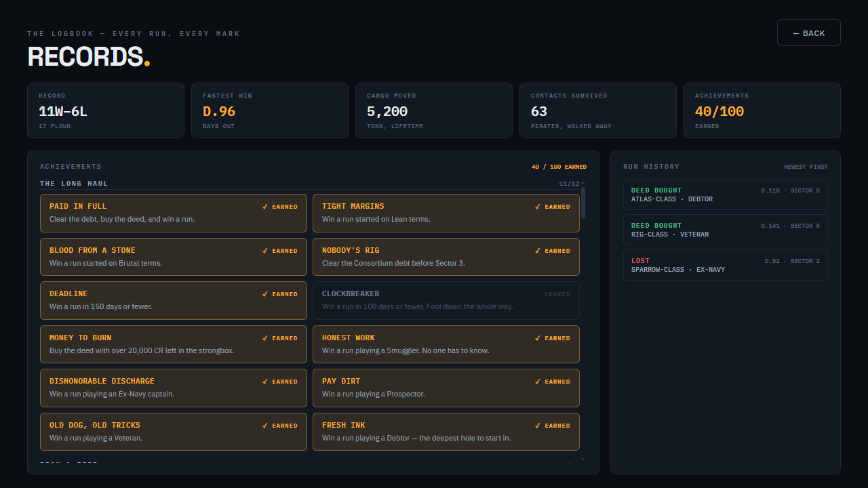Click The Long Haul section header

click(x=74, y=184)
